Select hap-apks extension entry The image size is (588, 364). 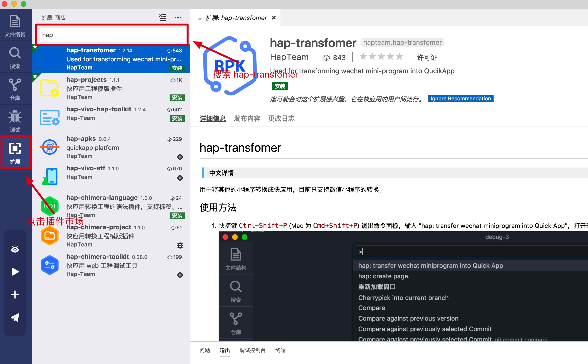111,147
